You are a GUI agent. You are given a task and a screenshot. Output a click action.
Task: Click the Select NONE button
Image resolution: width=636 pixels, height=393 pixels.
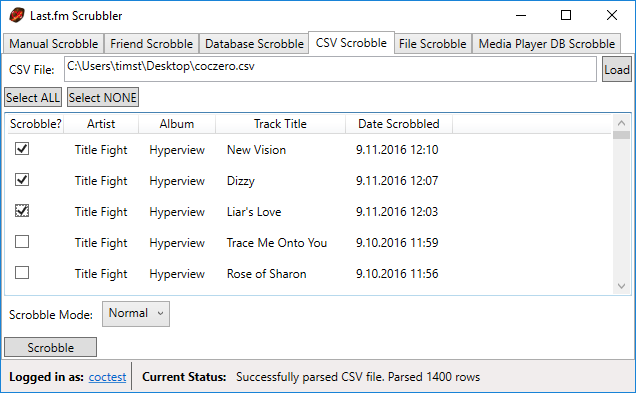pos(103,98)
